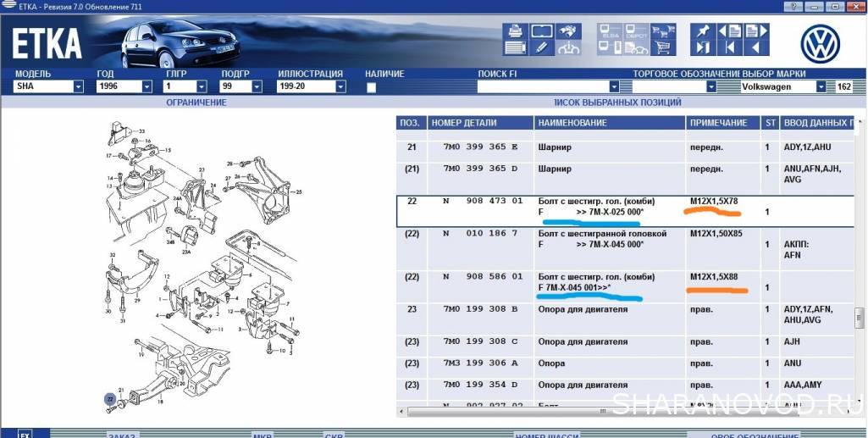Click the Volkswagen logo
The width and height of the screenshot is (868, 438).
[x=820, y=43]
